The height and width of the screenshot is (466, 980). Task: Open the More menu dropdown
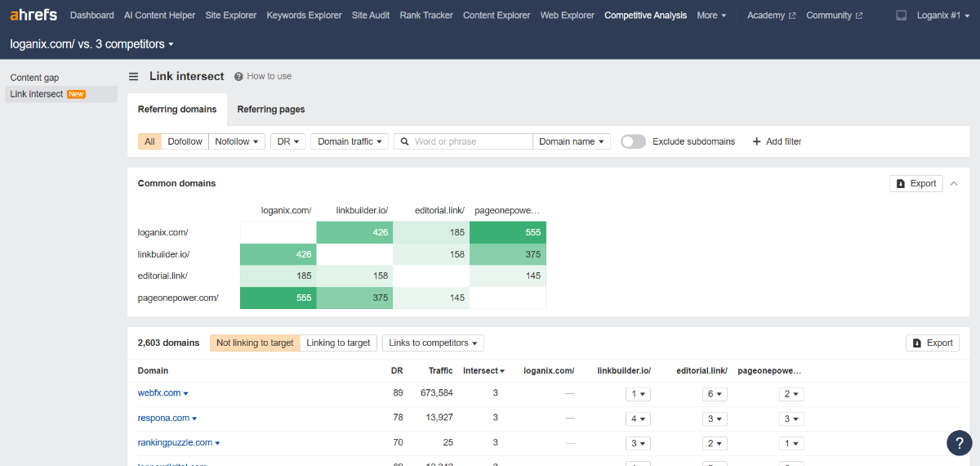click(x=711, y=16)
